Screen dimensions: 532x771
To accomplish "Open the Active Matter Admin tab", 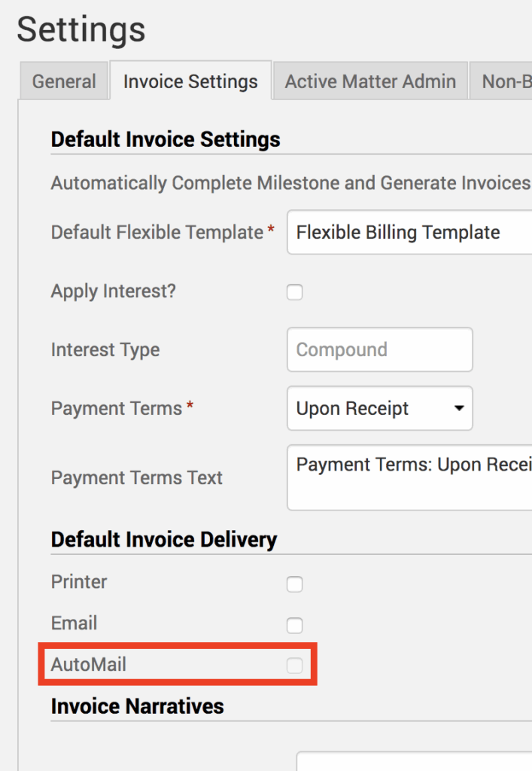I will [x=370, y=81].
